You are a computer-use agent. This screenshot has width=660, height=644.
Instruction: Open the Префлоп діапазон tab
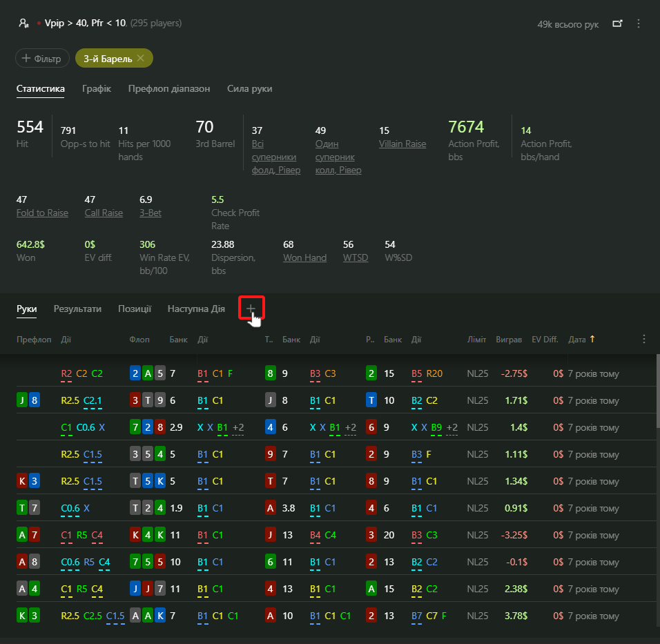168,89
